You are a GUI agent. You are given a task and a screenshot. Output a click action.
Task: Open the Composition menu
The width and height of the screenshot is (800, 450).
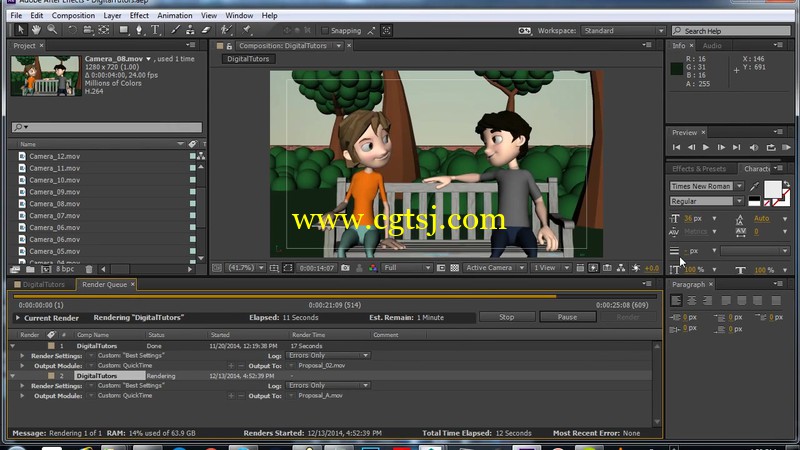tap(73, 15)
